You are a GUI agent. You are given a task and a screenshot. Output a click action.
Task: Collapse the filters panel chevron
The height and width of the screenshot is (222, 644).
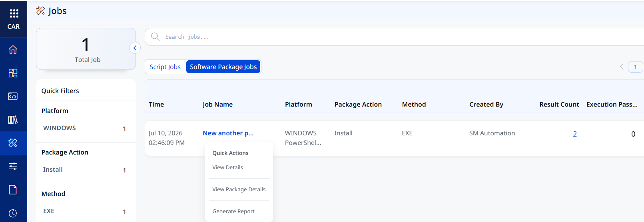coord(135,48)
